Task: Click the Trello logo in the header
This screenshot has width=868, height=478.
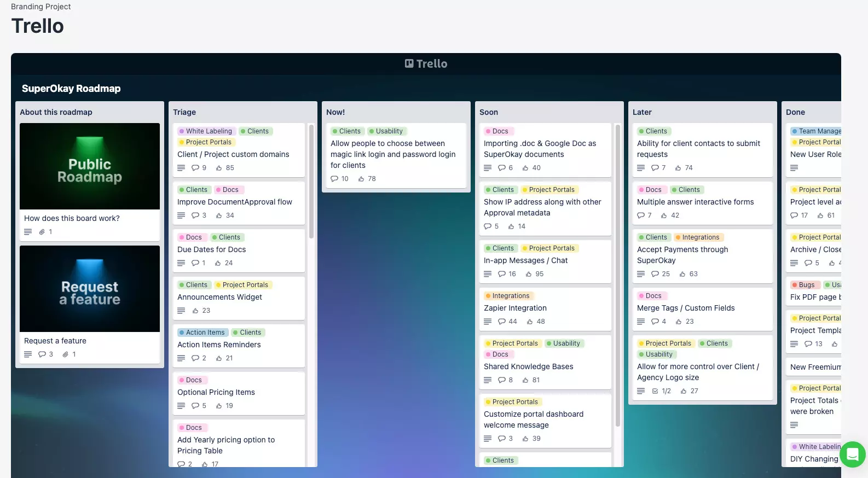Action: 426,63
